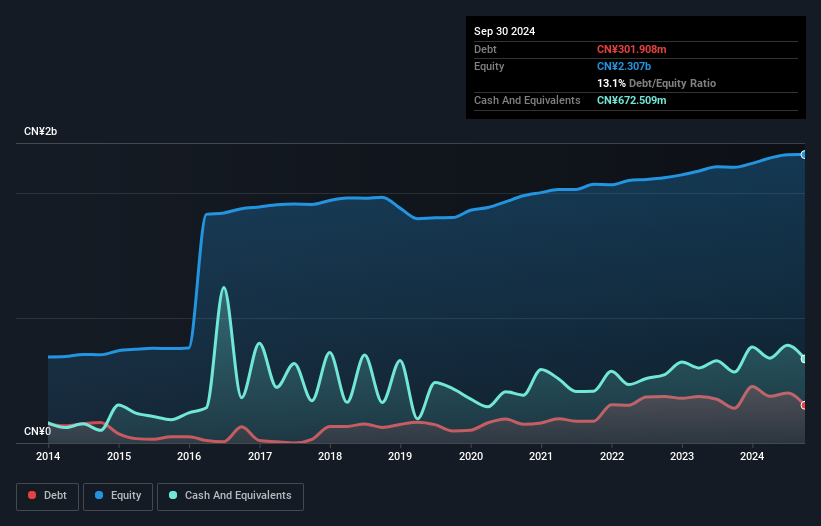821x526 pixels.
Task: Click the tall 2016 cash spike peak
Action: point(223,288)
